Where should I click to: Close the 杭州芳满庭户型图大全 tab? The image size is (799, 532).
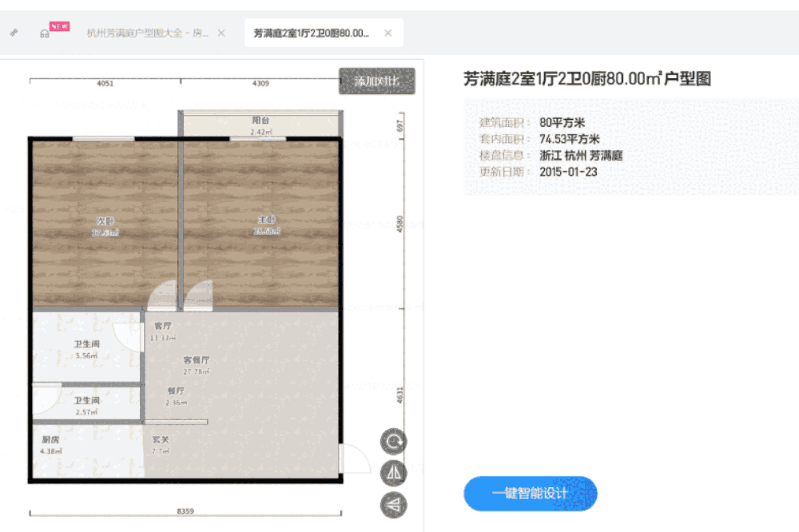coord(221,33)
